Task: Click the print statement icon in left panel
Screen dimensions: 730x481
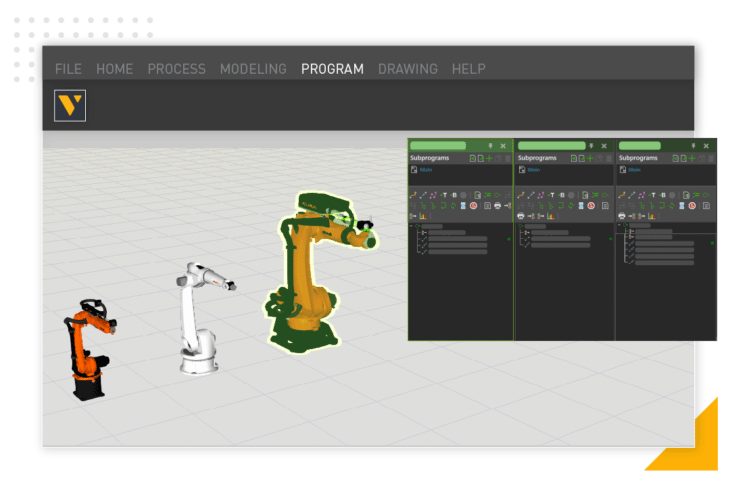Action: coord(497,205)
